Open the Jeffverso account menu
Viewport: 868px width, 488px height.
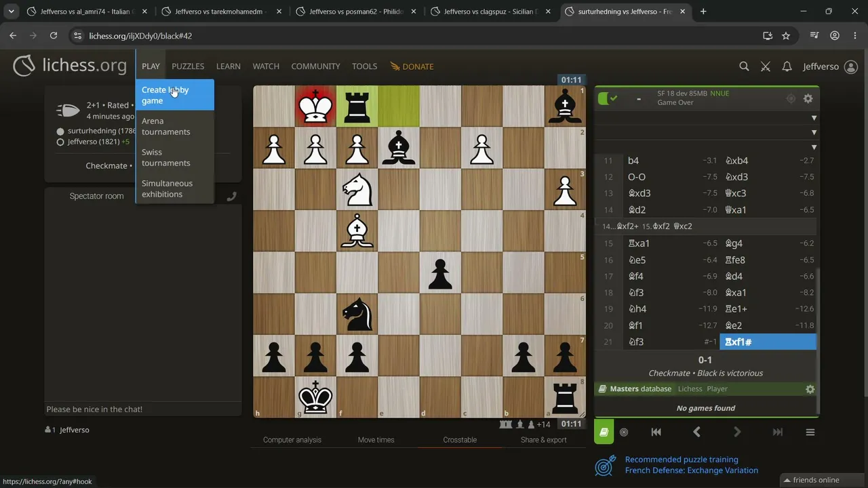(830, 66)
